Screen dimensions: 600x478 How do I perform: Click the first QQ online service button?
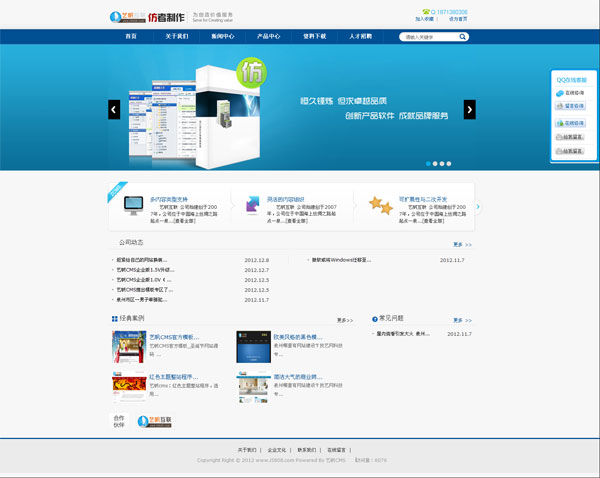coord(568,93)
